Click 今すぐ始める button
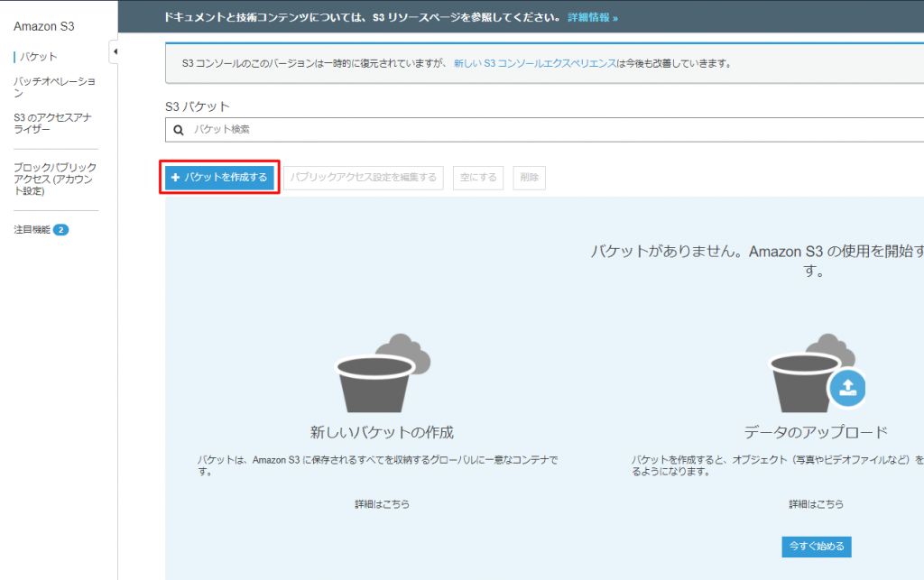Screen dimensions: 924x580 [x=816, y=547]
